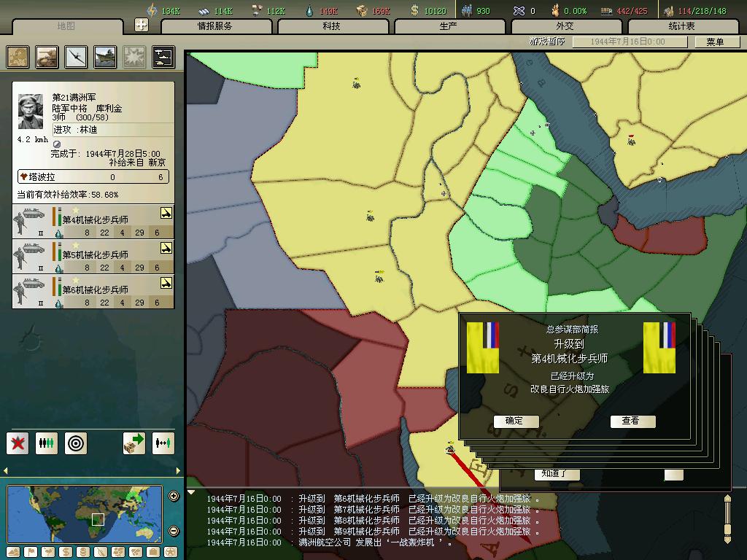Click the manpower soldiers icon
Viewport: 747px width, 560px height.
[x=467, y=10]
